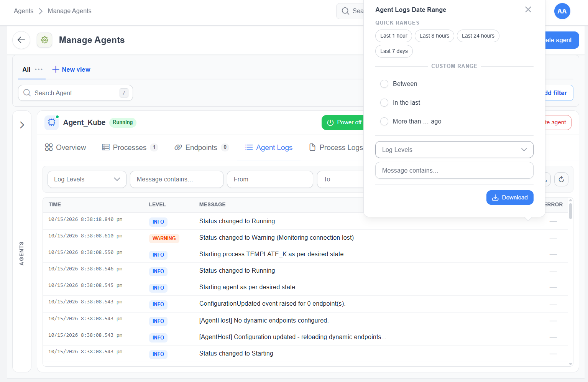Image resolution: width=588 pixels, height=382 pixels.
Task: Click the Search Agent input field
Action: tap(76, 93)
